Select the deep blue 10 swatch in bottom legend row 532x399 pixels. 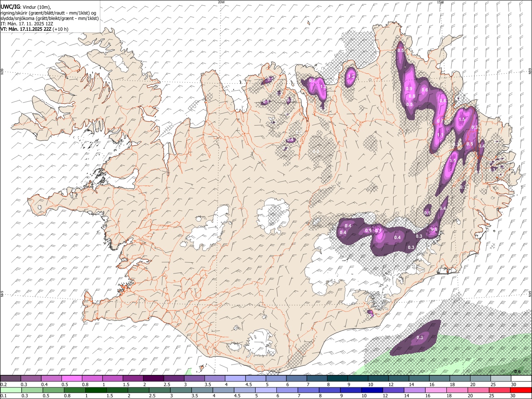pyautogui.click(x=371, y=390)
